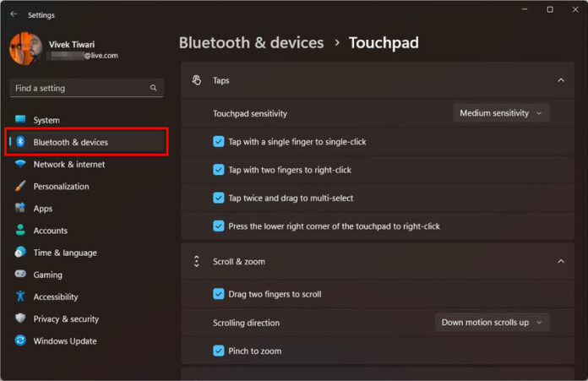Collapse the Taps section
The image size is (588, 381).
point(561,80)
